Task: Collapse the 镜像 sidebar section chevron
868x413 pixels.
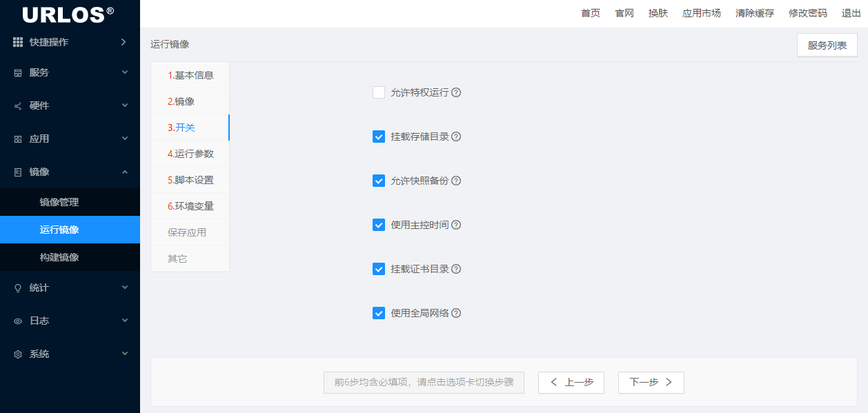Action: pyautogui.click(x=125, y=172)
